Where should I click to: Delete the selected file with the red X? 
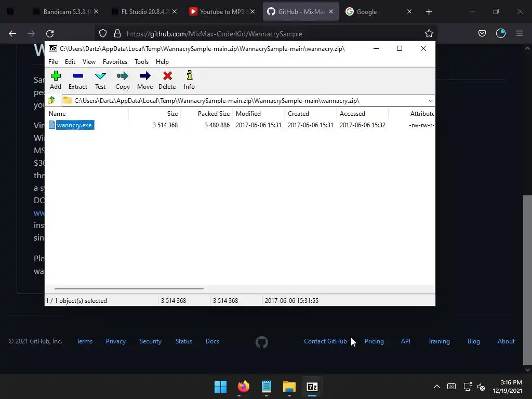tap(167, 80)
